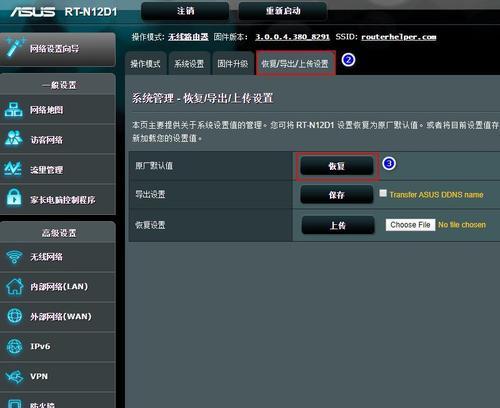Viewport: 500px width, 408px height.
Task: Click the 网络地图 network map icon
Action: pyautogui.click(x=13, y=110)
